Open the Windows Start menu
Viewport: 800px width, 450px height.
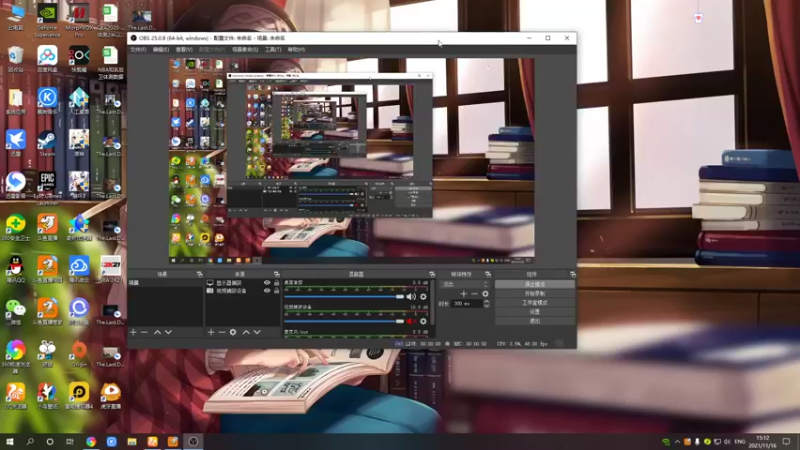pos(10,441)
